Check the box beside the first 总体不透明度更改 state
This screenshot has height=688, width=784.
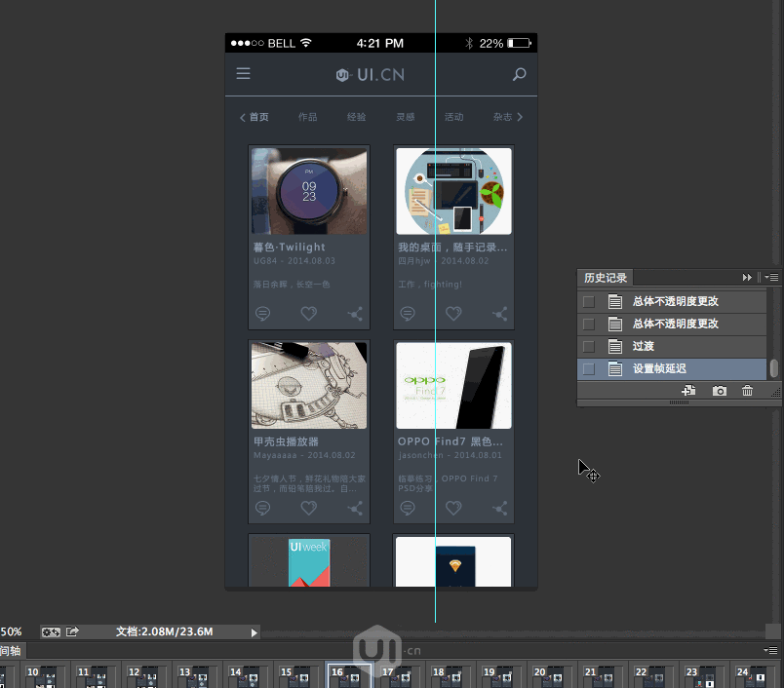(x=588, y=300)
